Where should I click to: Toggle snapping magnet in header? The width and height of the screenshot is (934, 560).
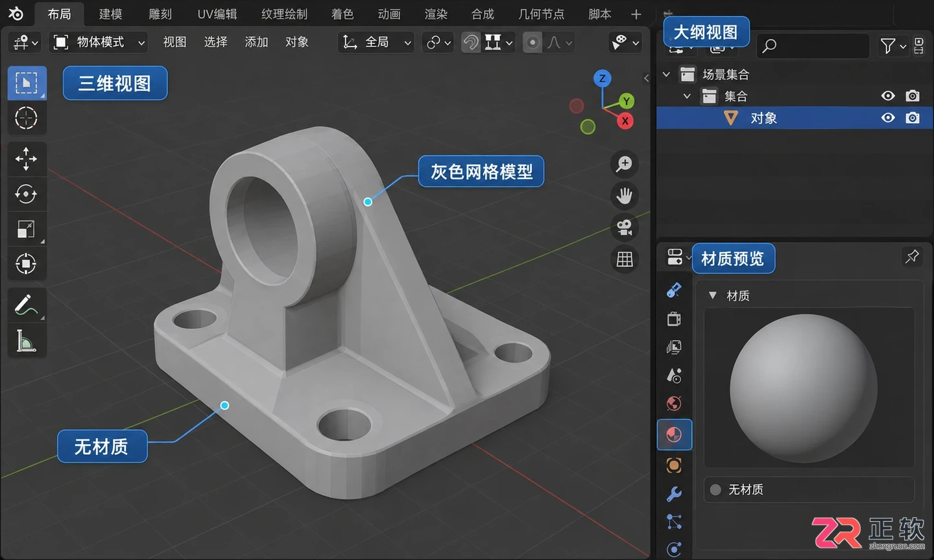pos(471,43)
